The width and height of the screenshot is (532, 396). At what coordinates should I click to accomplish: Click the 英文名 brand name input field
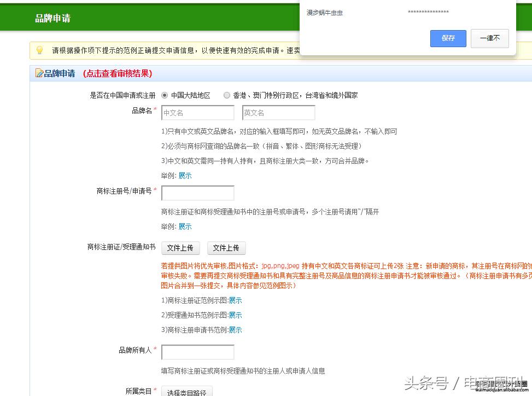(278, 112)
